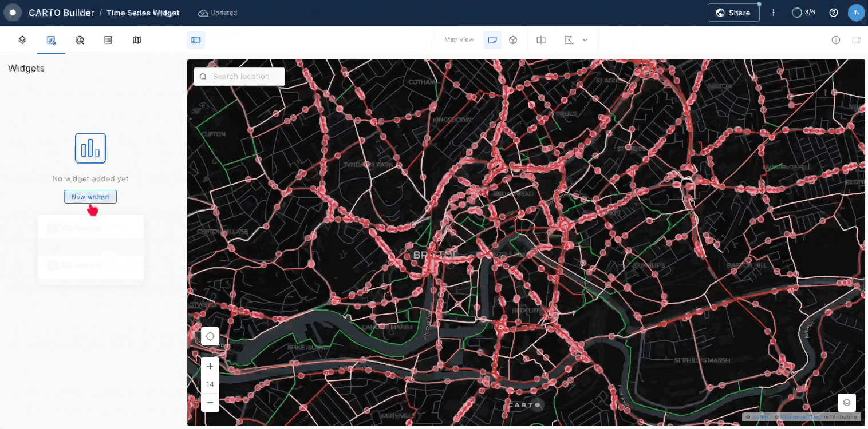Click the Share button
The image size is (868, 429).
click(x=733, y=13)
